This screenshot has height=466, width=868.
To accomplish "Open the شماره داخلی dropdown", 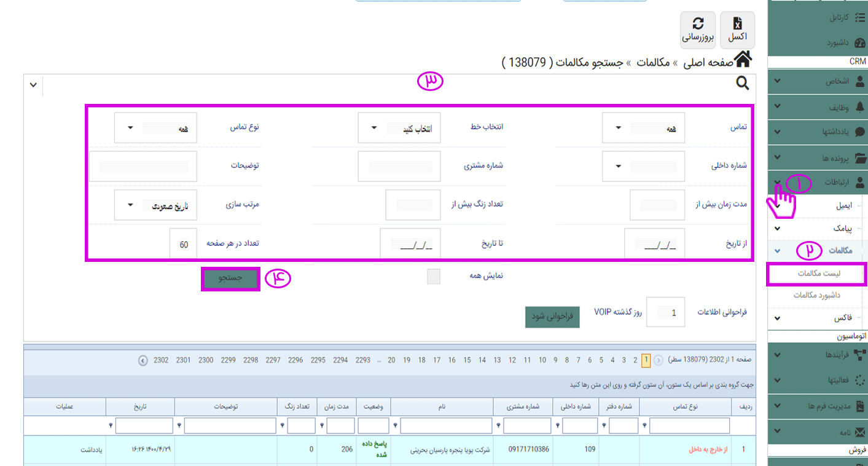I will click(643, 166).
